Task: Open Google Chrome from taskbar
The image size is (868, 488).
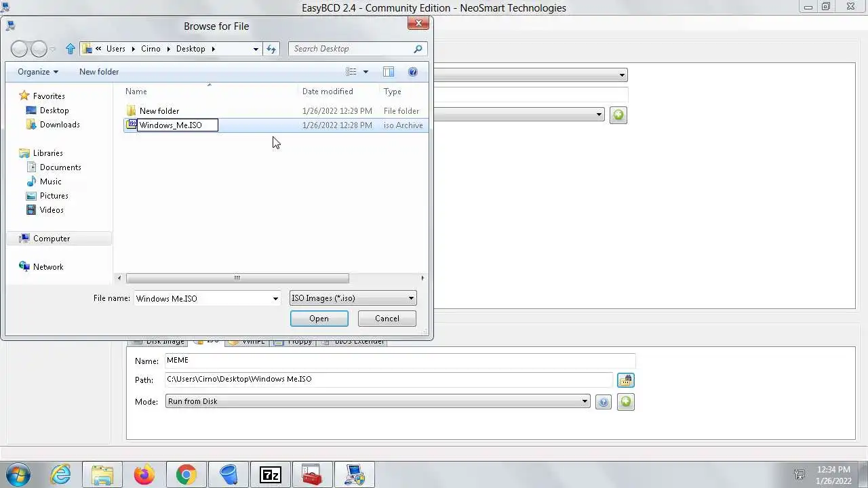Action: pyautogui.click(x=186, y=475)
